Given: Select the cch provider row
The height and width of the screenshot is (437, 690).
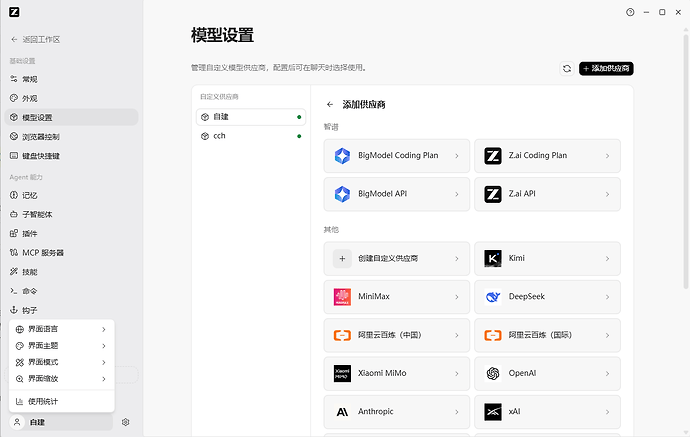Looking at the screenshot, I should [251, 136].
